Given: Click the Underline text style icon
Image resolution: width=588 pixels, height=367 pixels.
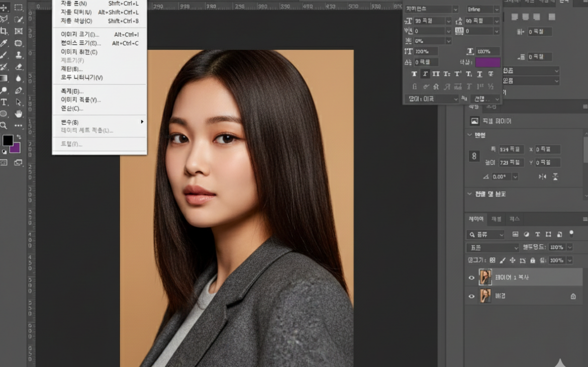Looking at the screenshot, I should tap(479, 74).
